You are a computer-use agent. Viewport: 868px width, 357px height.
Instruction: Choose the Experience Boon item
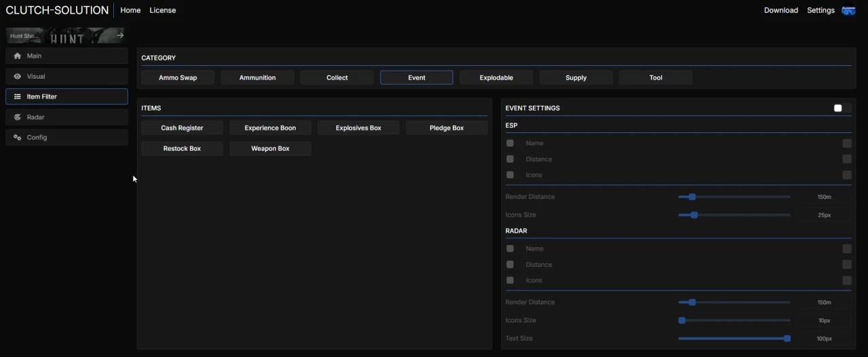(x=271, y=128)
